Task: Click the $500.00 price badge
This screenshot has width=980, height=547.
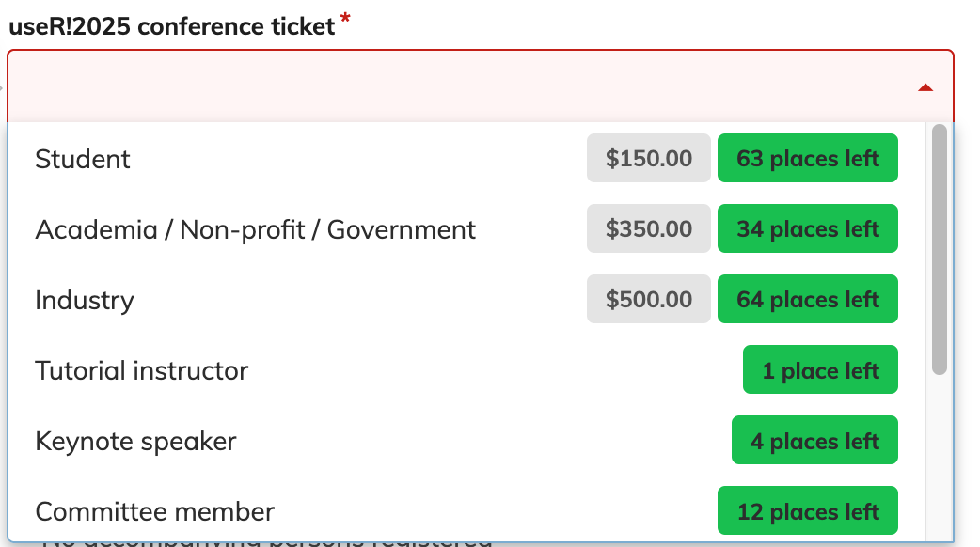Action: tap(648, 299)
